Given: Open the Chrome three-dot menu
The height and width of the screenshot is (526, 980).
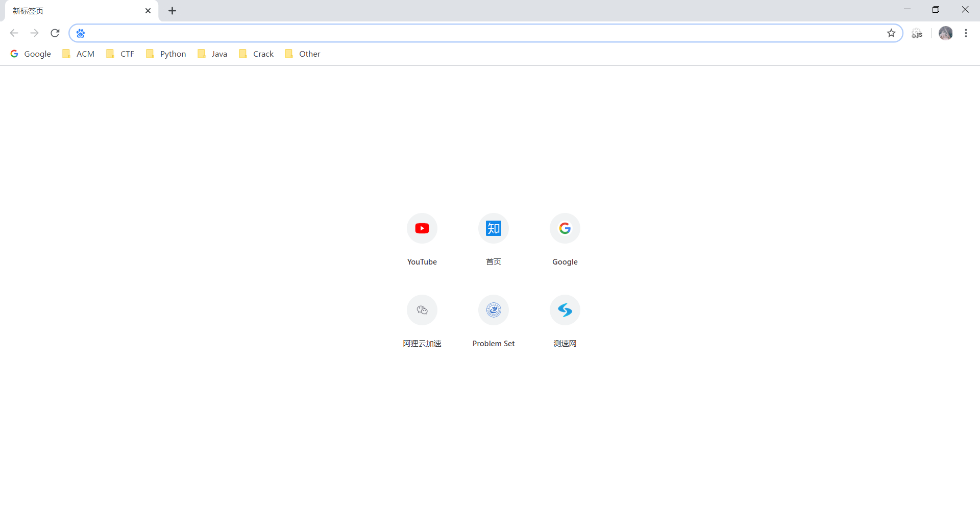Looking at the screenshot, I should [x=966, y=33].
